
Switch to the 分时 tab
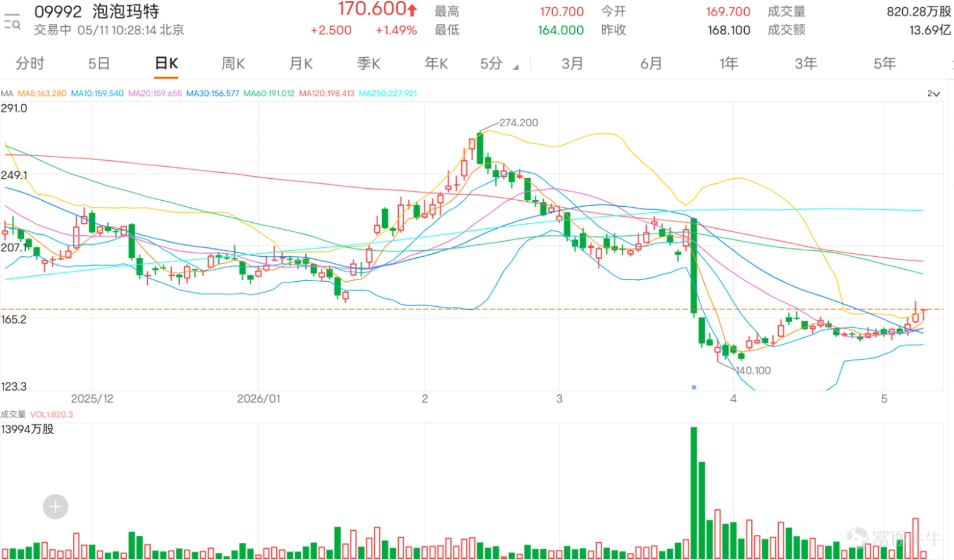click(30, 63)
